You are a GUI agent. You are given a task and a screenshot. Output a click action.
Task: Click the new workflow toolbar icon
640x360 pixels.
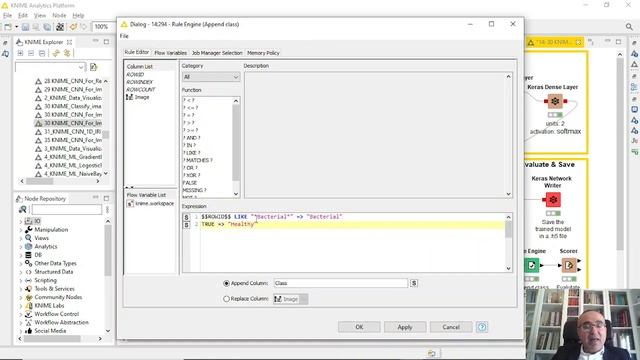click(x=8, y=27)
